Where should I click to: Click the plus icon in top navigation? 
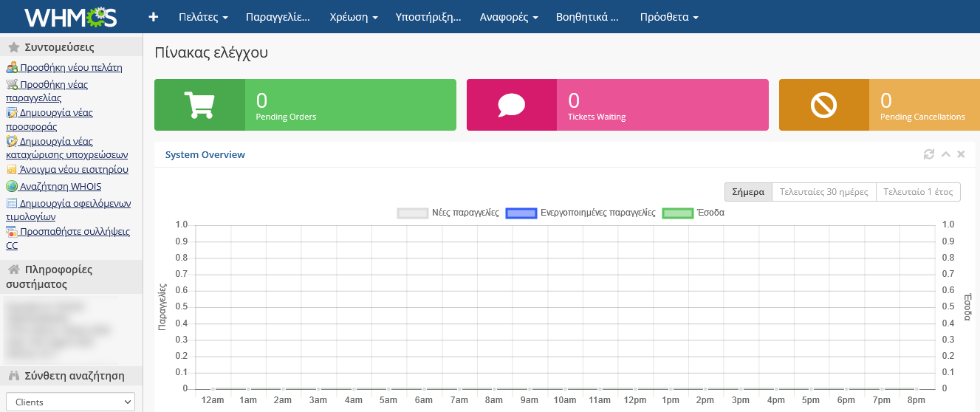coord(154,17)
